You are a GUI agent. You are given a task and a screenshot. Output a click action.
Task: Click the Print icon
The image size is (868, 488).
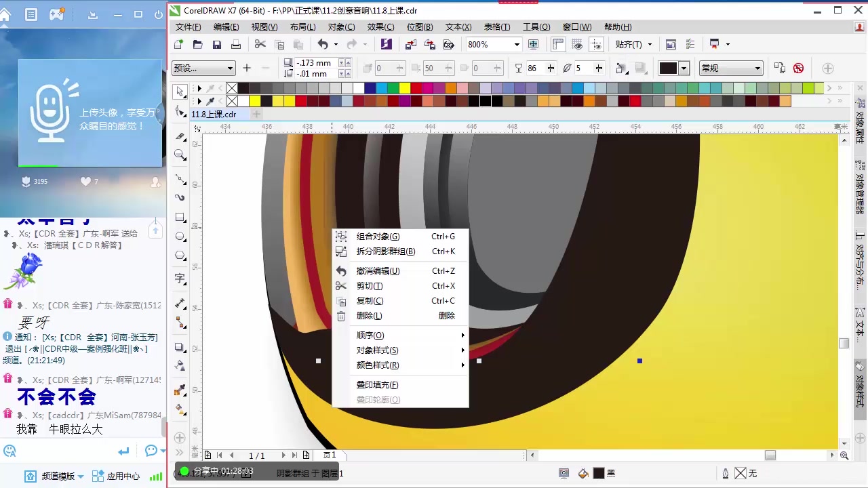(x=236, y=44)
